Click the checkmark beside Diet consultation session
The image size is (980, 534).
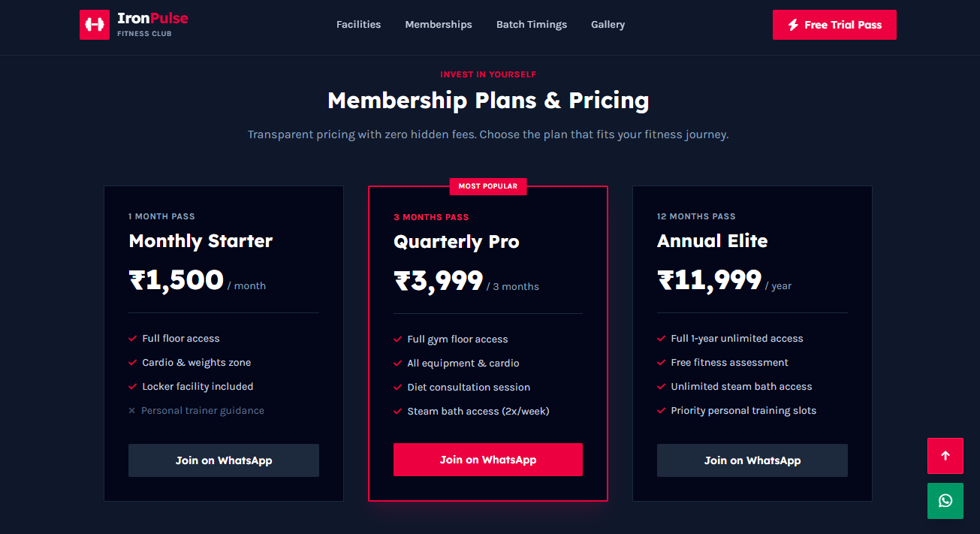coord(398,388)
